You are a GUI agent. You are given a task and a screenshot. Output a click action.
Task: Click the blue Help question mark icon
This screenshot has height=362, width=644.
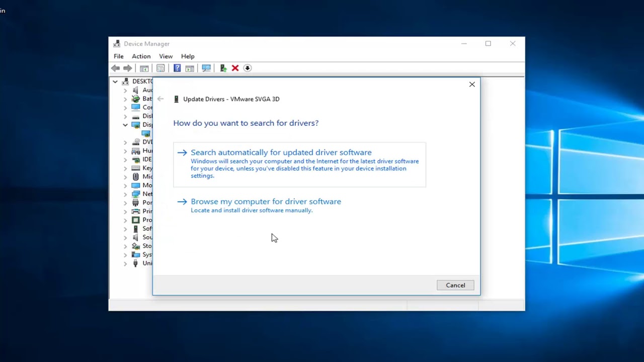(177, 68)
